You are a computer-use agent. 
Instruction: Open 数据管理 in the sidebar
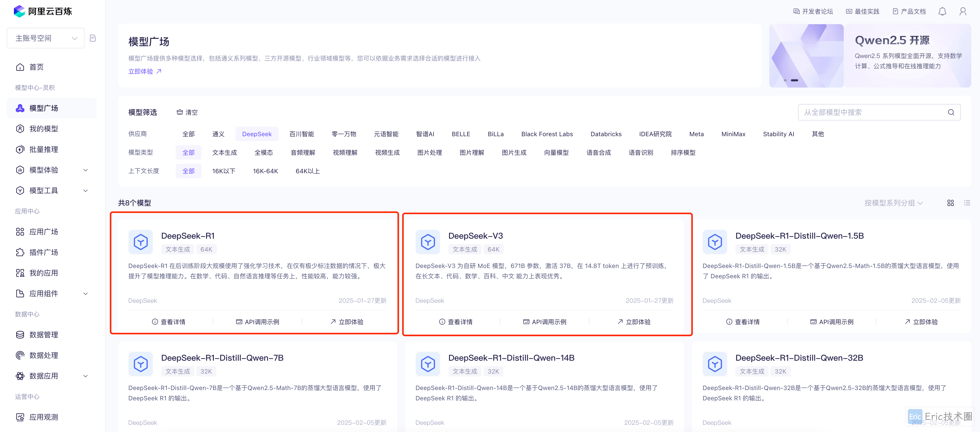(52, 335)
